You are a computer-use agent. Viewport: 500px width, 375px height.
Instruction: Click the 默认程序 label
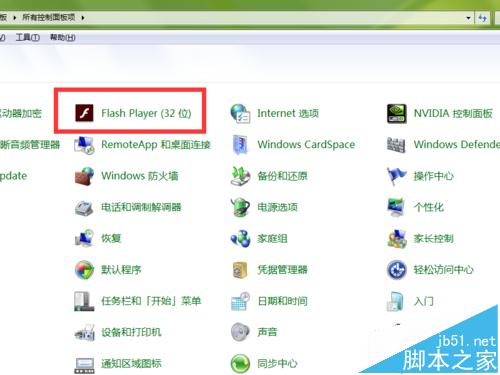click(x=121, y=270)
